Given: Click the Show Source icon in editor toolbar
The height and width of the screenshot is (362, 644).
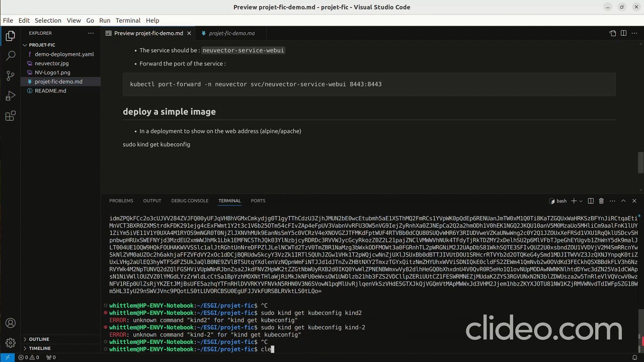Looking at the screenshot, I should 612,33.
